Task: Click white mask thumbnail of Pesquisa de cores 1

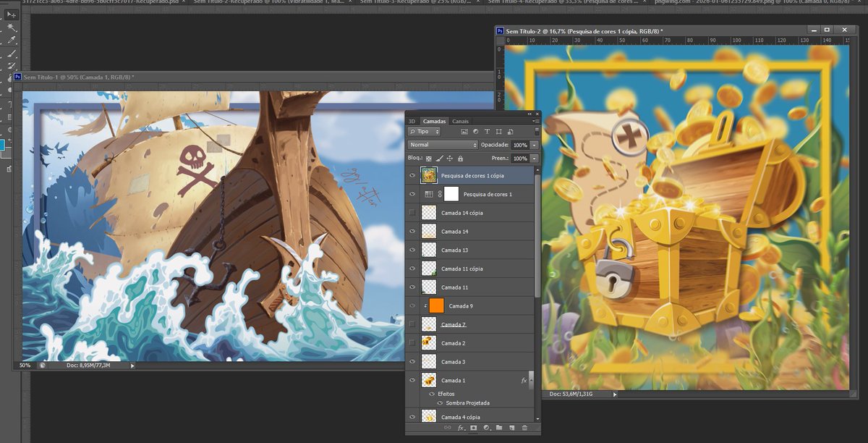Action: tap(451, 194)
